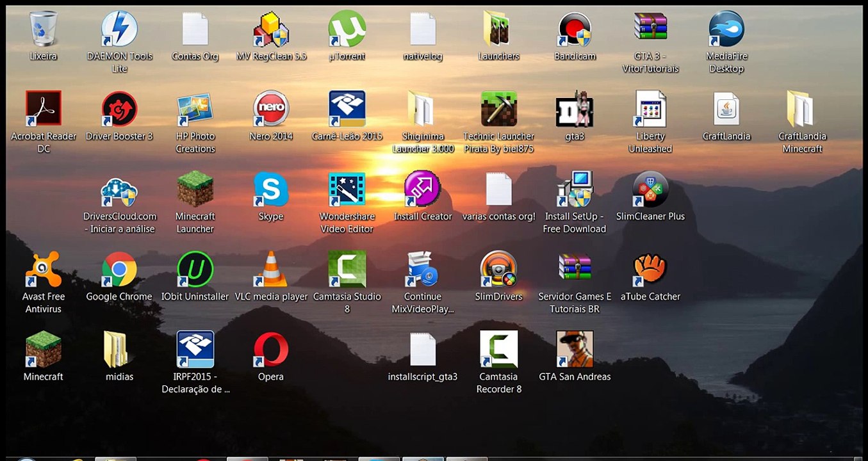
Task: Open Driver Booster 3 shortcut
Action: coord(119,109)
